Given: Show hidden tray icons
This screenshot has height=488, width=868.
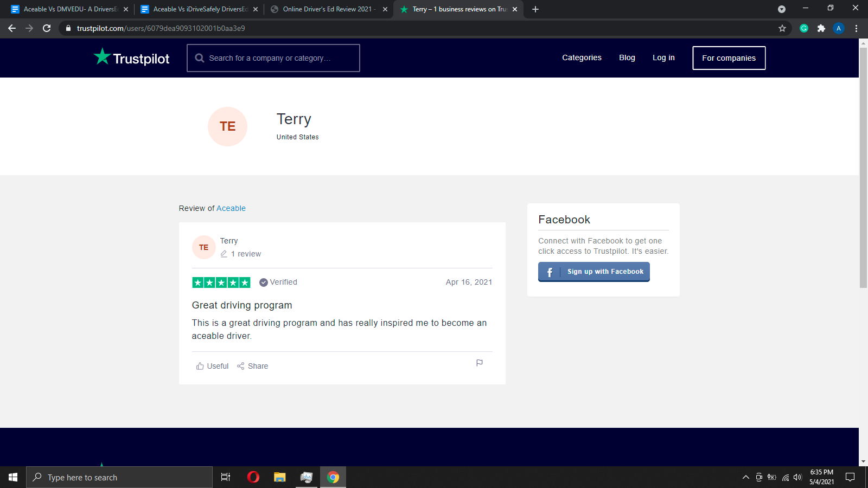Looking at the screenshot, I should coord(746,477).
